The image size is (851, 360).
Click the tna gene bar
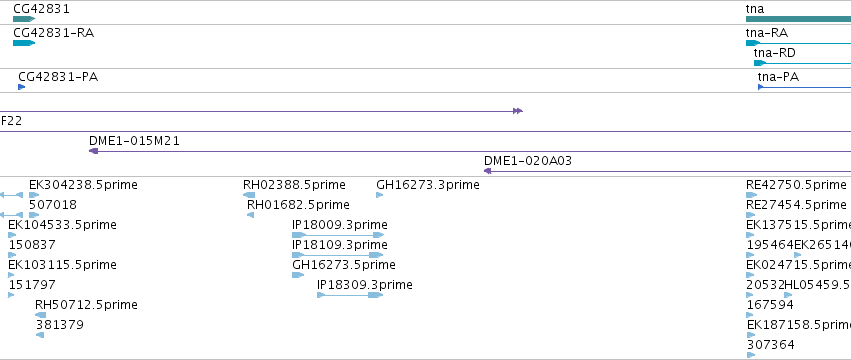click(798, 19)
